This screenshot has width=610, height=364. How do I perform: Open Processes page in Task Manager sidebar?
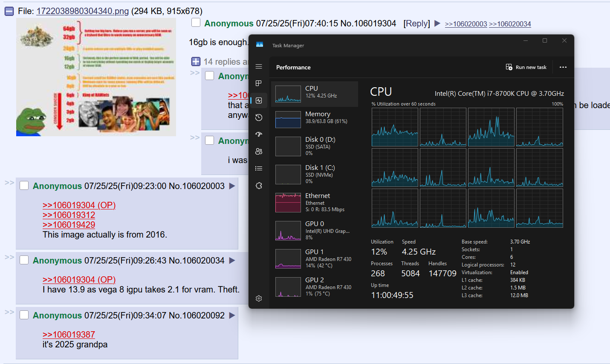259,83
